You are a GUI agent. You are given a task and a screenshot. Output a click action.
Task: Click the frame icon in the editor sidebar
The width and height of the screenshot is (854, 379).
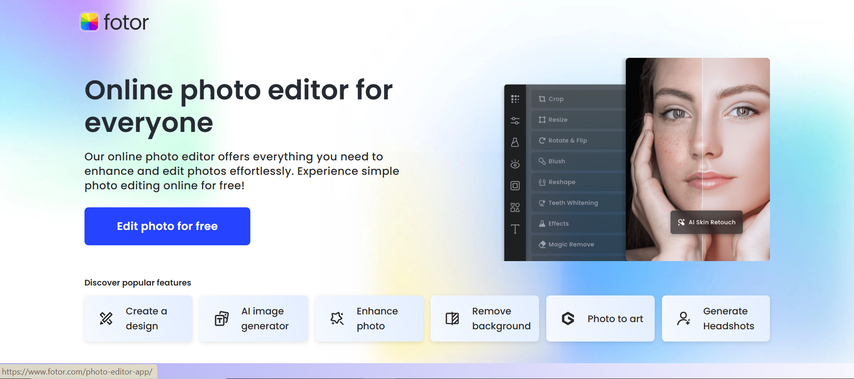click(x=515, y=186)
